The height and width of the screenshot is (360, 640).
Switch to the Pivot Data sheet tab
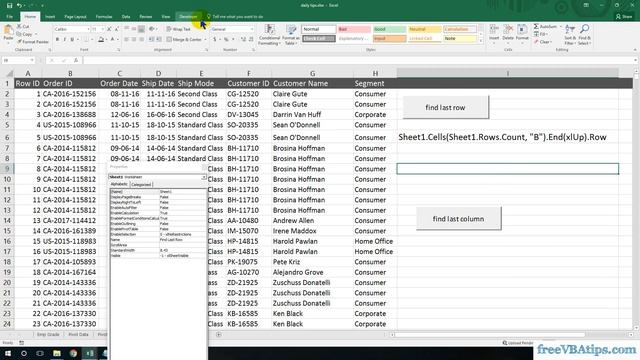pyautogui.click(x=78, y=334)
